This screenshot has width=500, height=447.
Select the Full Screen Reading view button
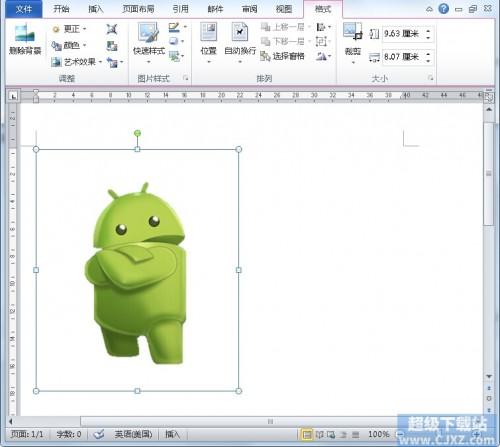pos(320,434)
